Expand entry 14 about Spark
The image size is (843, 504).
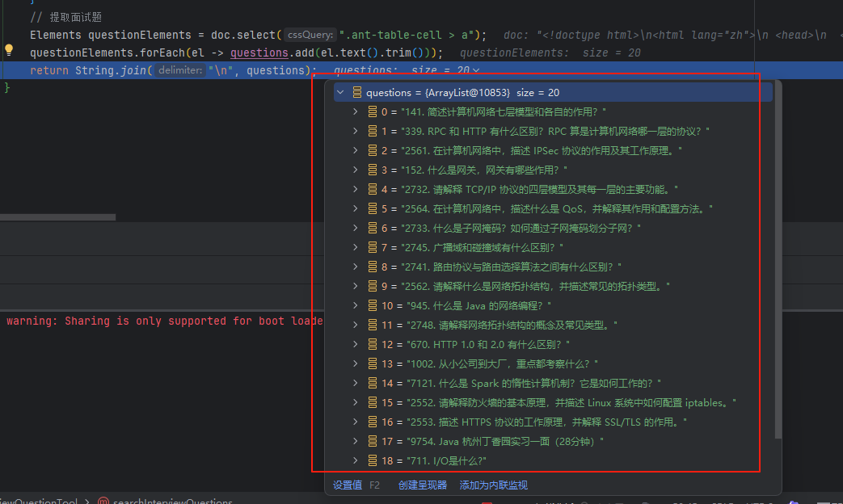click(356, 383)
